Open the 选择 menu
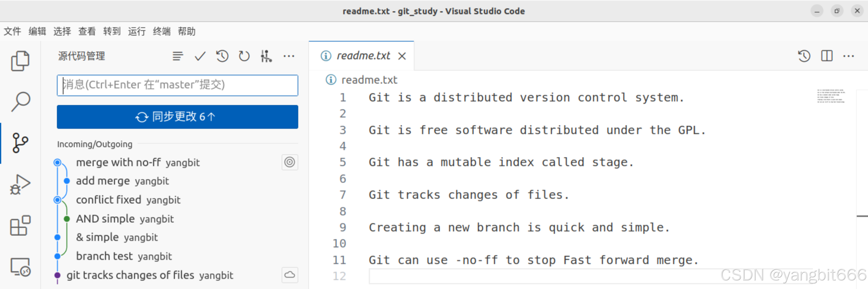Viewport: 868px width, 289px height. coord(62,31)
